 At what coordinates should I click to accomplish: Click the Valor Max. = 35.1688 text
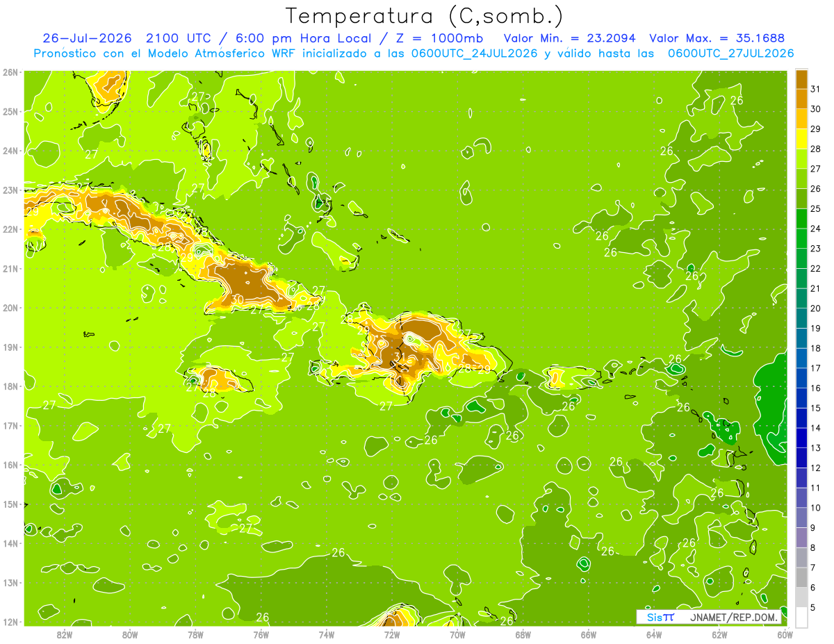coord(717,38)
